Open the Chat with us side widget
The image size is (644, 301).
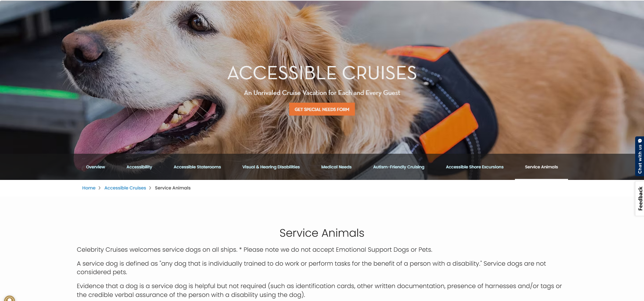pyautogui.click(x=640, y=156)
